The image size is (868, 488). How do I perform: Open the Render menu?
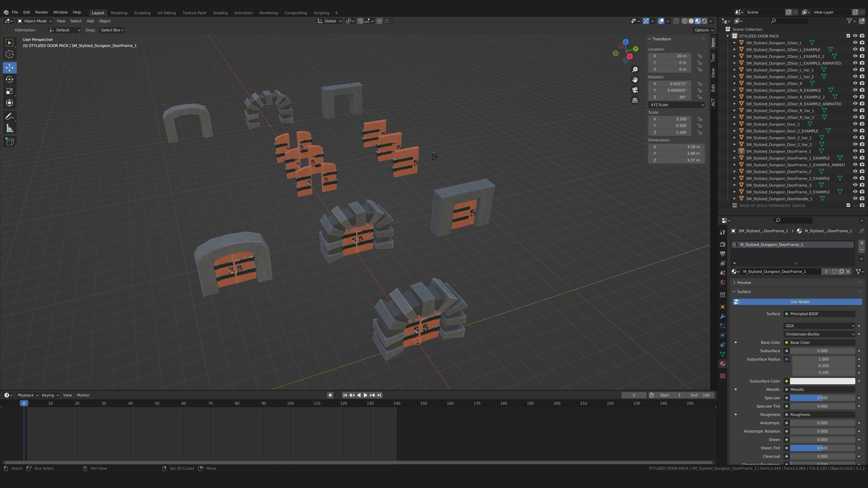[x=42, y=12]
